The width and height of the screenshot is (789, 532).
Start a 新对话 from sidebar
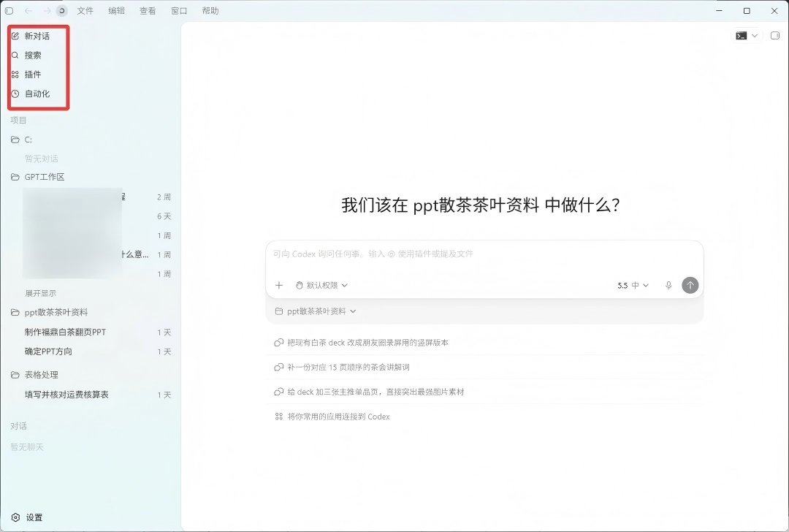click(x=38, y=36)
